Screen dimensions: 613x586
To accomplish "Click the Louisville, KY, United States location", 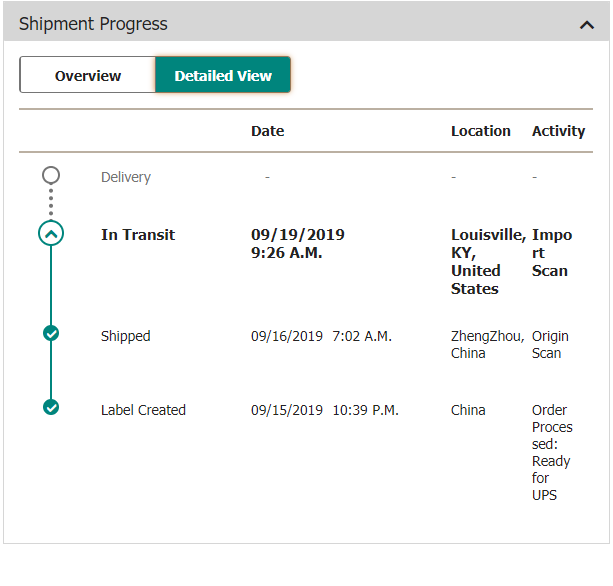I will [x=489, y=262].
